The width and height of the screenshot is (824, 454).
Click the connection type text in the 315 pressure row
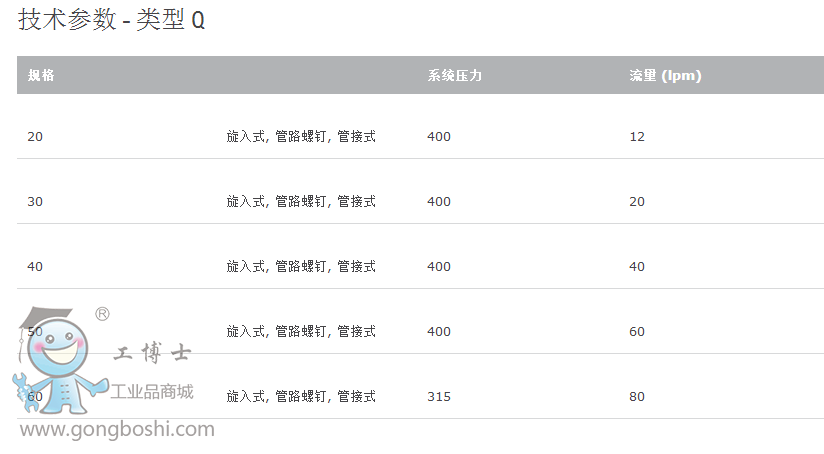pyautogui.click(x=301, y=397)
